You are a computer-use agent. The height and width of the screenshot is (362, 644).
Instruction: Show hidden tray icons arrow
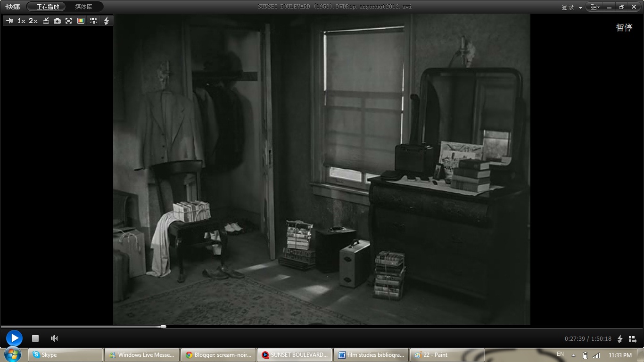[573, 355]
